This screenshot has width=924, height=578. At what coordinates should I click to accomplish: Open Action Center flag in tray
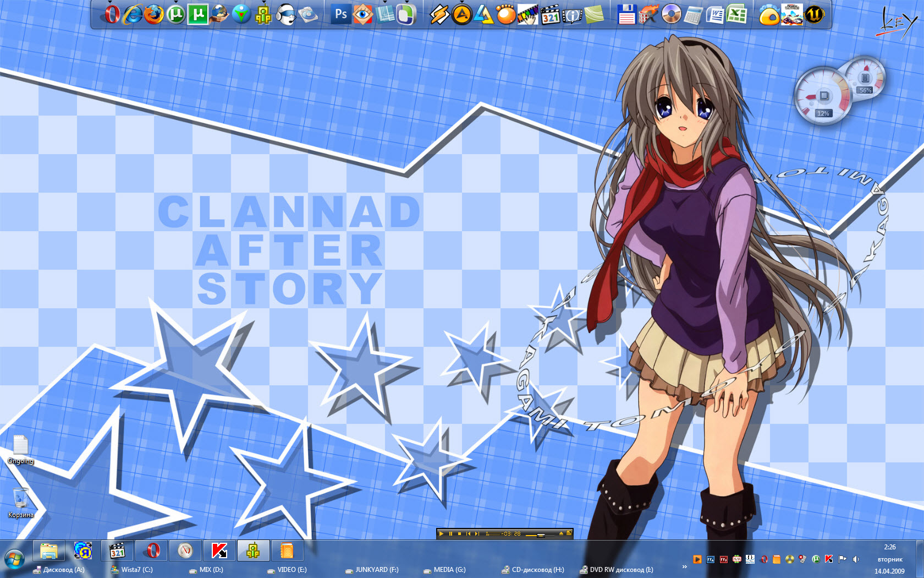pos(843,559)
